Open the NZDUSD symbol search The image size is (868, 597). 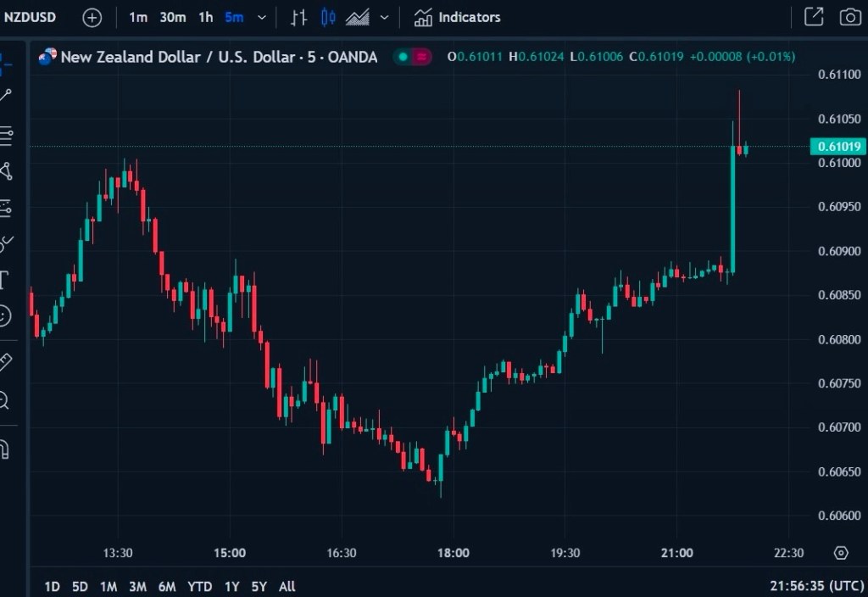(31, 17)
